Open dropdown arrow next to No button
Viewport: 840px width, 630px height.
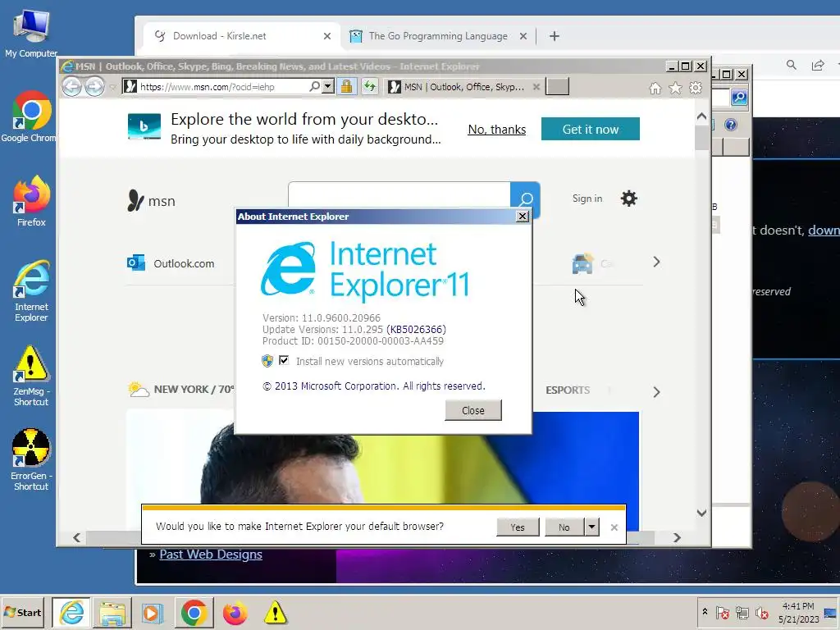tap(591, 527)
